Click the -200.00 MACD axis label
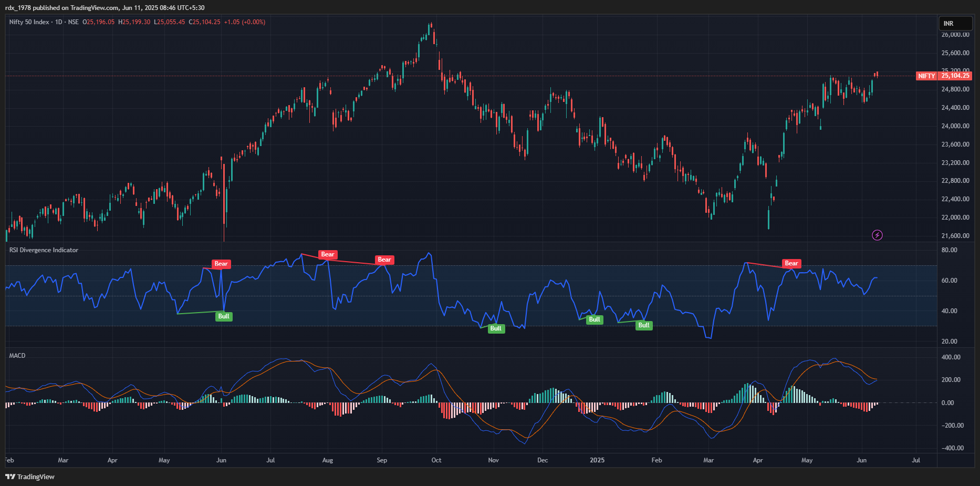This screenshot has height=486, width=980. pos(953,426)
